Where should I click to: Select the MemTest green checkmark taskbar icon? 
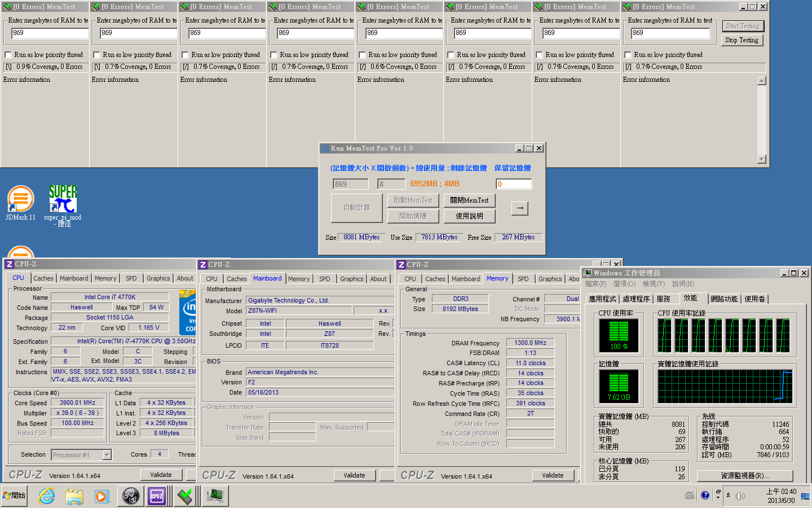tap(185, 496)
